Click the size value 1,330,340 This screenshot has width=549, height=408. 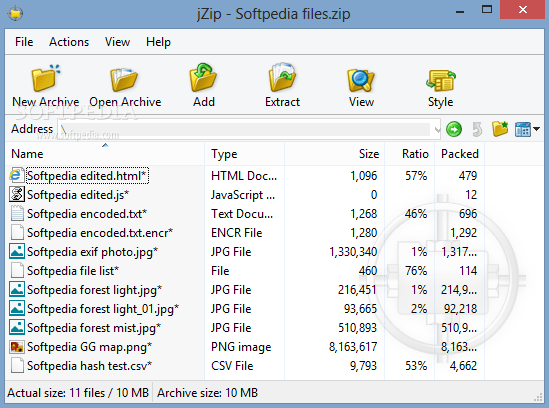(x=353, y=252)
